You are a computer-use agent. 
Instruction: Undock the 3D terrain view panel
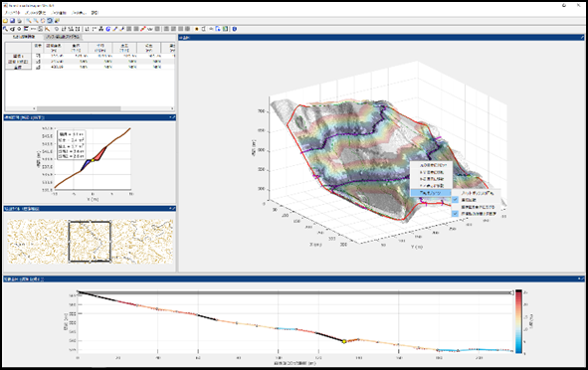point(582,37)
